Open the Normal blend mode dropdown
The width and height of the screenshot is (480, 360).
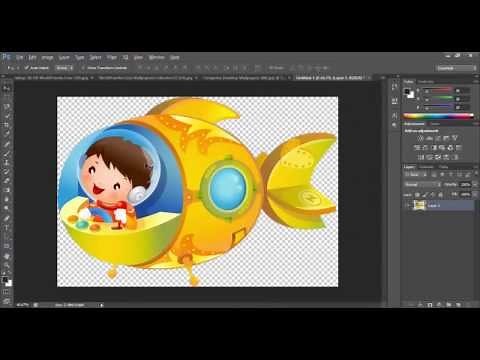click(423, 184)
